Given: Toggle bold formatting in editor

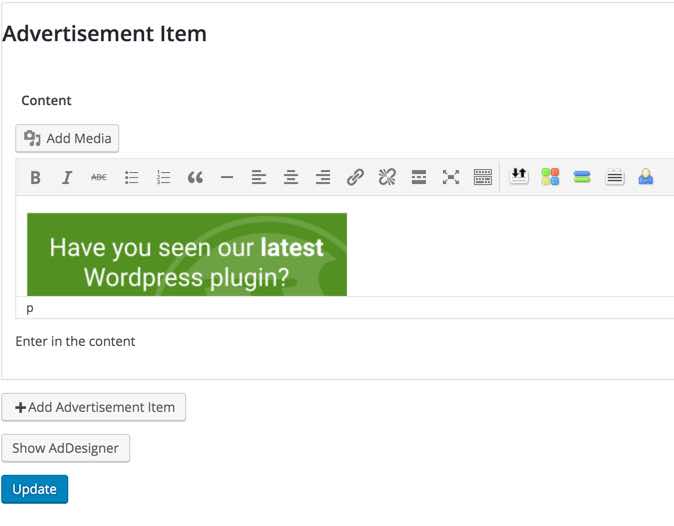Looking at the screenshot, I should [36, 177].
